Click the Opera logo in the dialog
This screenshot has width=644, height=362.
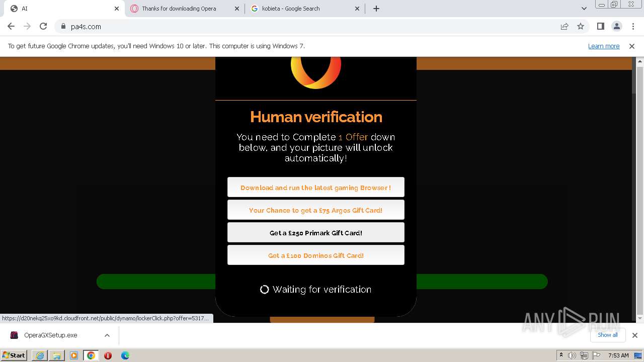(x=316, y=73)
